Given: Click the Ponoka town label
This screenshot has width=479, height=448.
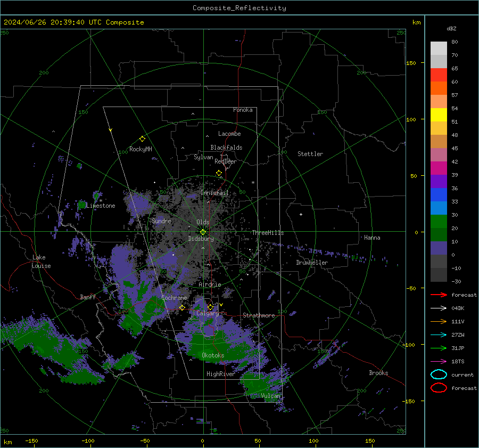Looking at the screenshot, I should coord(243,110).
